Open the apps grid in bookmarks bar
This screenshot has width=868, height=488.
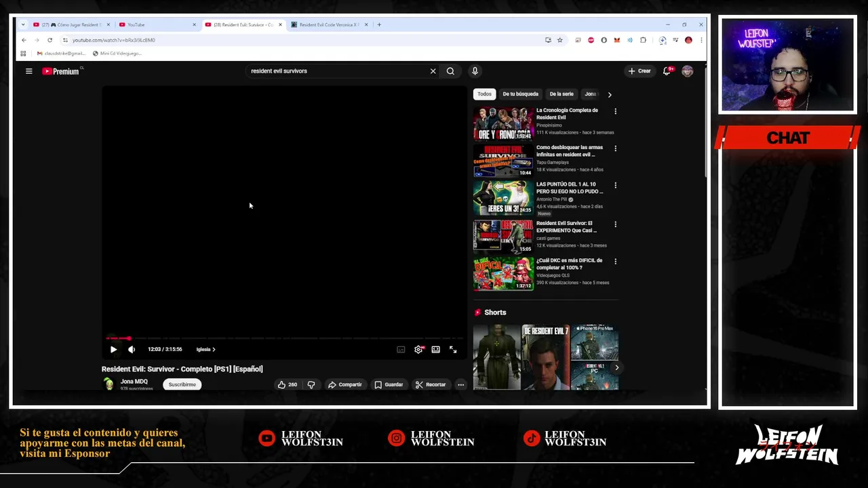point(23,54)
